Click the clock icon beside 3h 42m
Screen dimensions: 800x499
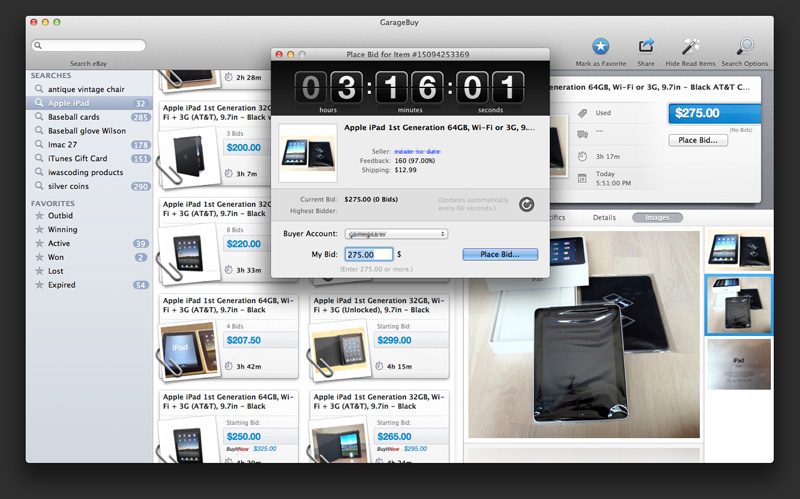tap(229, 366)
